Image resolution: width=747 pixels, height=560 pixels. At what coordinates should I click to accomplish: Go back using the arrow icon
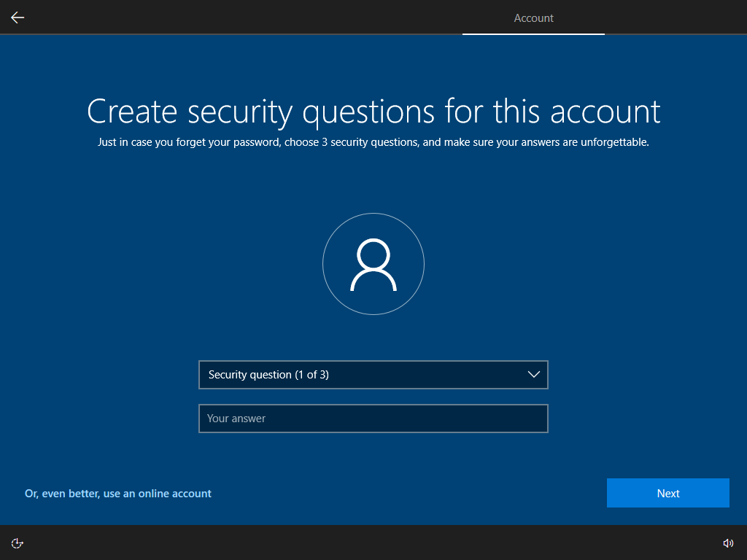(x=18, y=17)
